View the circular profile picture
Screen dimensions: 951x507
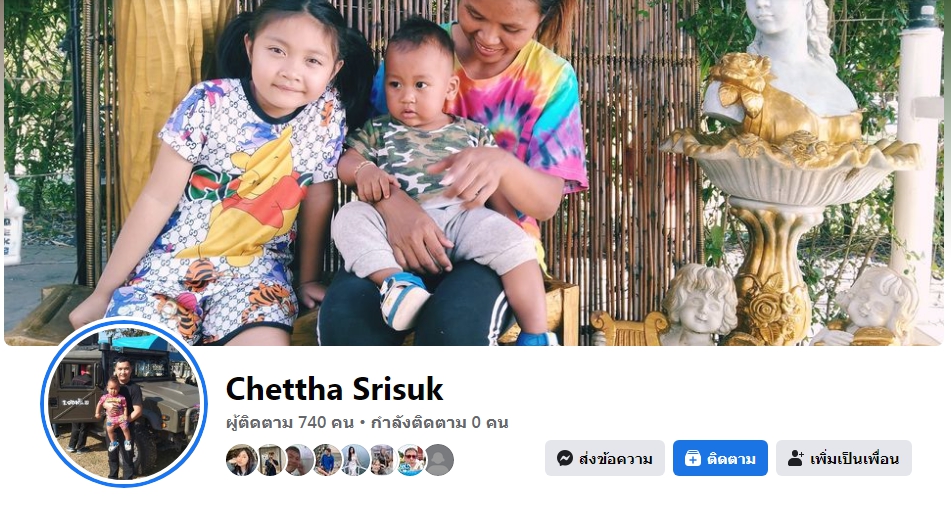124,403
